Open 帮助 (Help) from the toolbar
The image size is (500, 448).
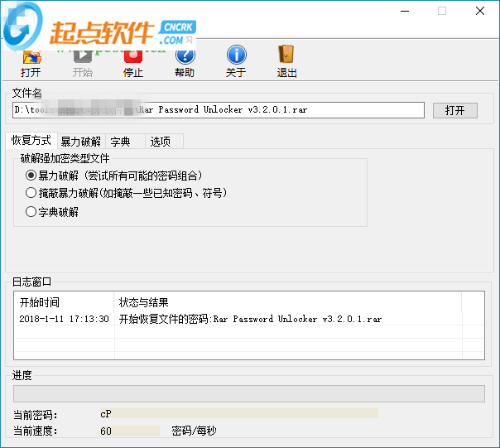185,64
